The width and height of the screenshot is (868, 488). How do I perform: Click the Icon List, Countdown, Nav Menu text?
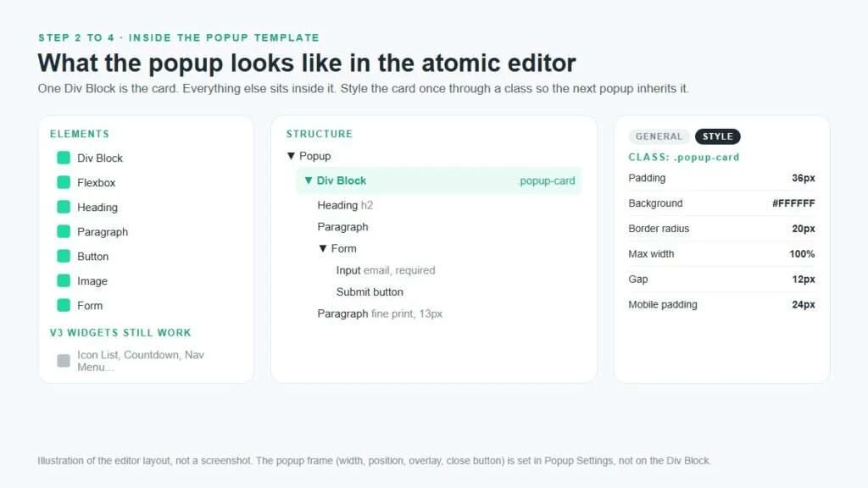pyautogui.click(x=141, y=361)
